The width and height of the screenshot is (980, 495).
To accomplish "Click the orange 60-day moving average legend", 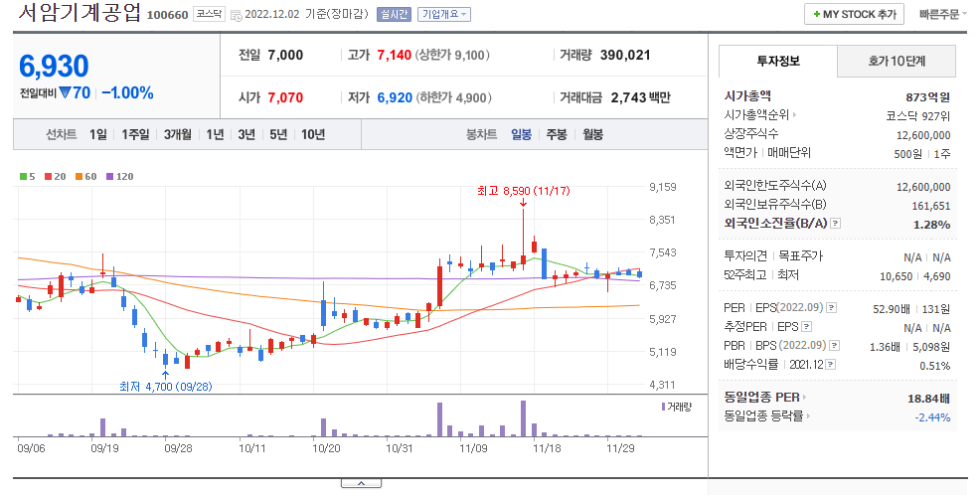I will tap(86, 177).
